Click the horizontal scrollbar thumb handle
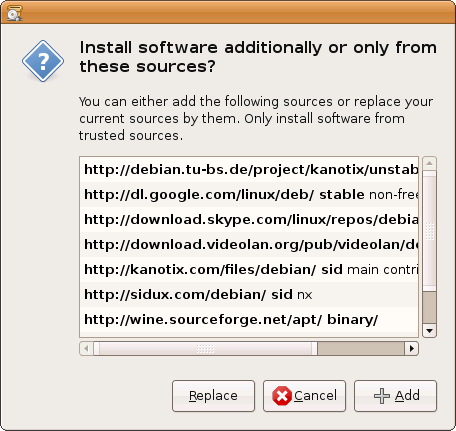 [205, 349]
